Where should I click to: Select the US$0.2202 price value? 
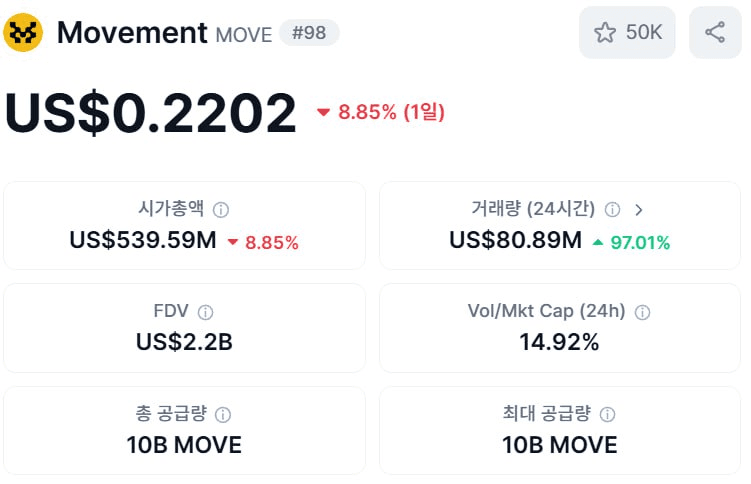click(151, 113)
